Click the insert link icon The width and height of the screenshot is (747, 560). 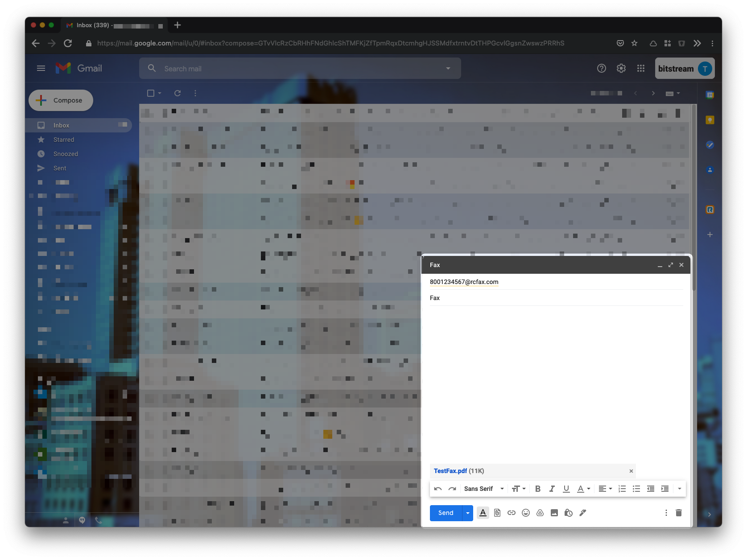[512, 513]
